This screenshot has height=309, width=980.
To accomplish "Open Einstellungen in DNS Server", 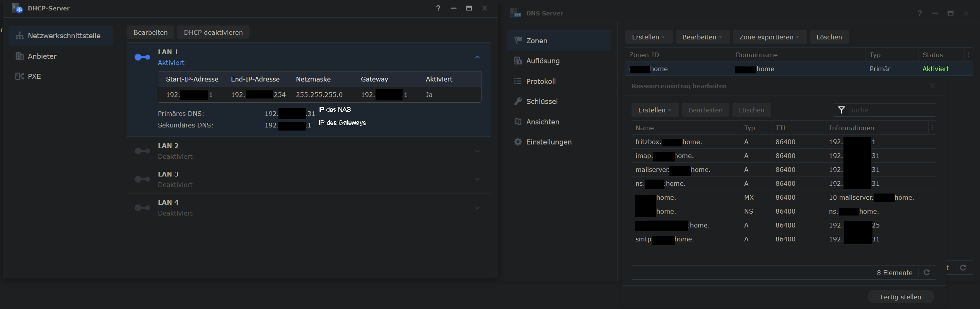I will point(559,142).
